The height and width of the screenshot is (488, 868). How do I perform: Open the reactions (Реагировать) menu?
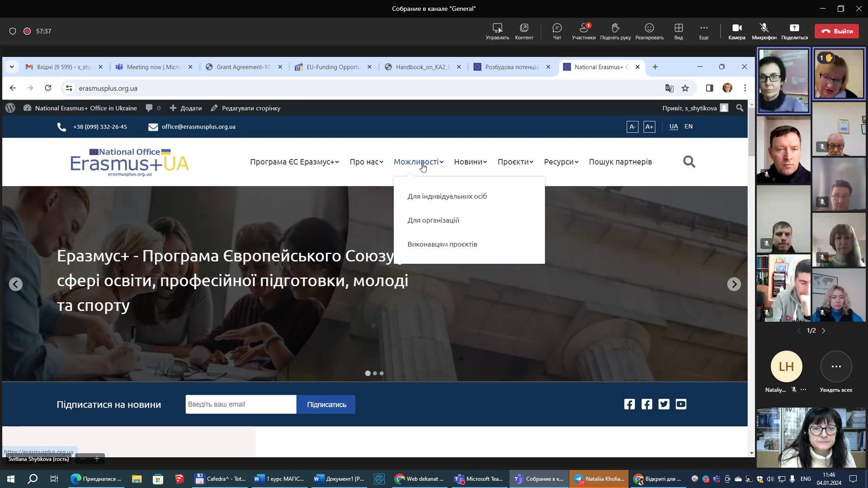649,31
